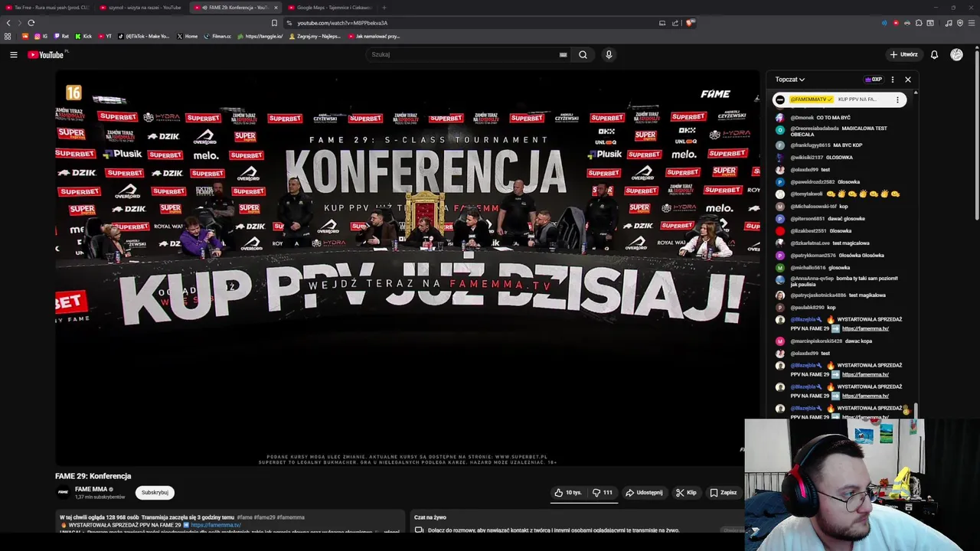This screenshot has width=980, height=551.
Task: Open the https://tanggle.io/ bookmark
Action: pyautogui.click(x=260, y=36)
